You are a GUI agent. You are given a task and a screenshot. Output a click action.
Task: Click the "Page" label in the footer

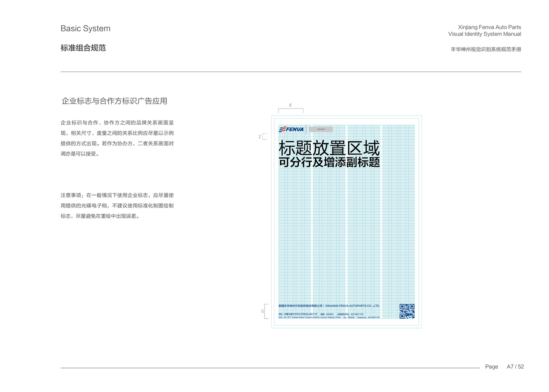[492, 367]
